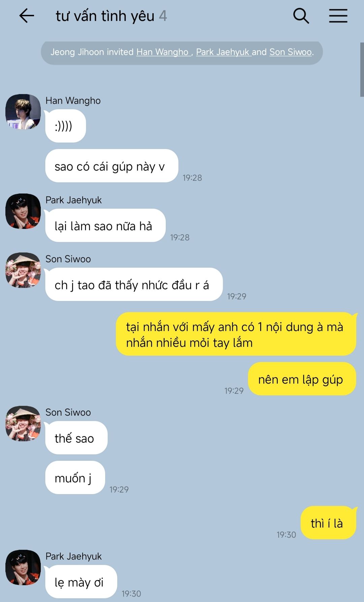Click the vertical scrollbar thumb
Screen dimensions: 364x602
point(362,69)
